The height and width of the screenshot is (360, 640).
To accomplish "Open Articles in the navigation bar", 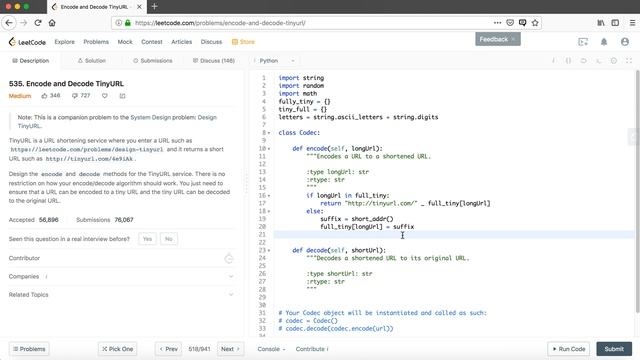I will coord(182,42).
